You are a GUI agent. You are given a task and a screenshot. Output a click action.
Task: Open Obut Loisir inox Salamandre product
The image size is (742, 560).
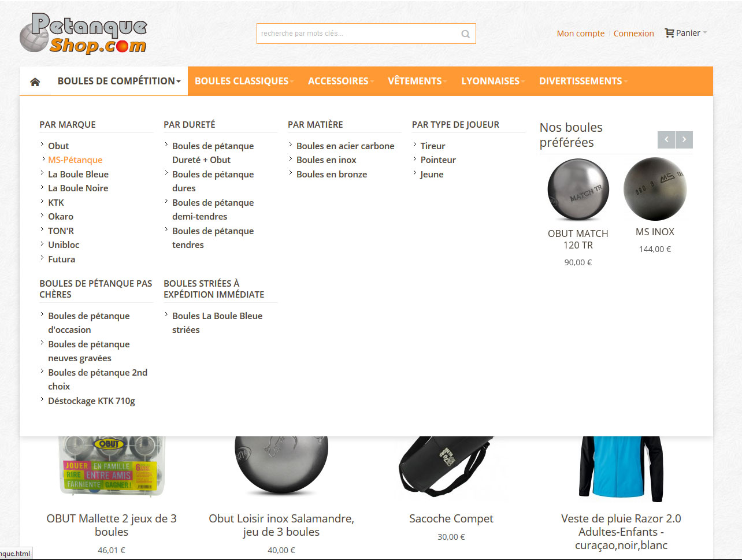(x=281, y=525)
